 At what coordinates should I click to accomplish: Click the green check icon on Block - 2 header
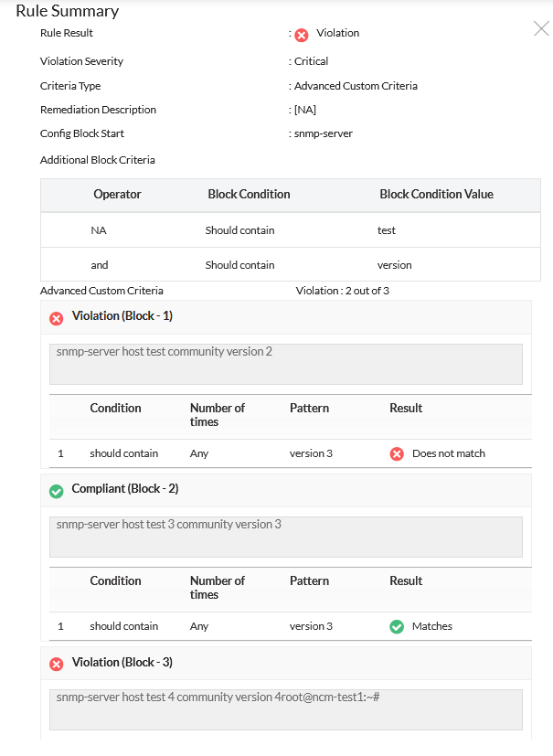pyautogui.click(x=56, y=491)
